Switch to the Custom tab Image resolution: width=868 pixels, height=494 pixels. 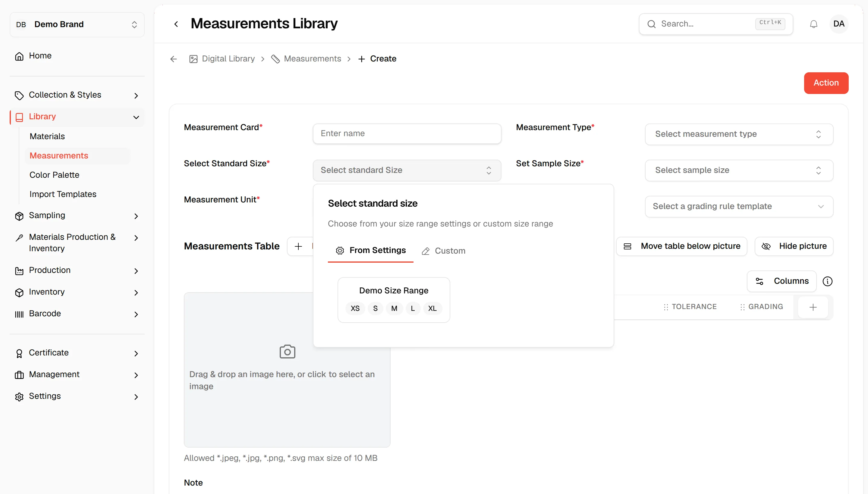[x=443, y=251]
